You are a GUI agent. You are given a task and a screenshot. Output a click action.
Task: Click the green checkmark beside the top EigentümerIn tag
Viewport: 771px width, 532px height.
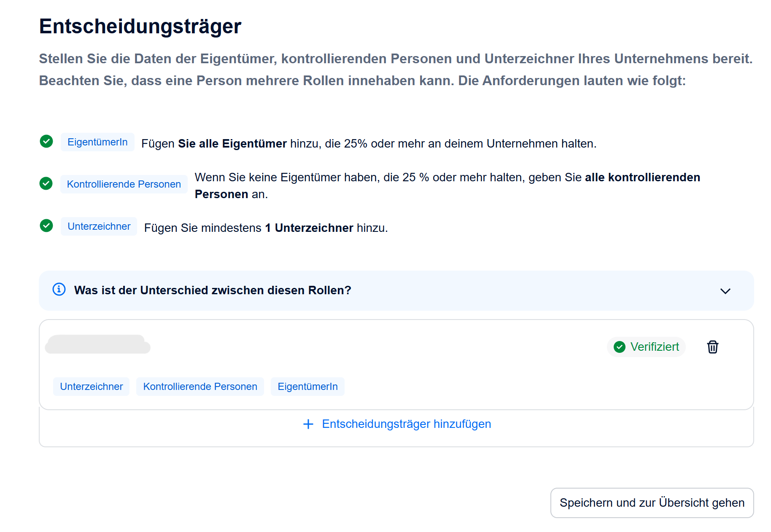46,142
